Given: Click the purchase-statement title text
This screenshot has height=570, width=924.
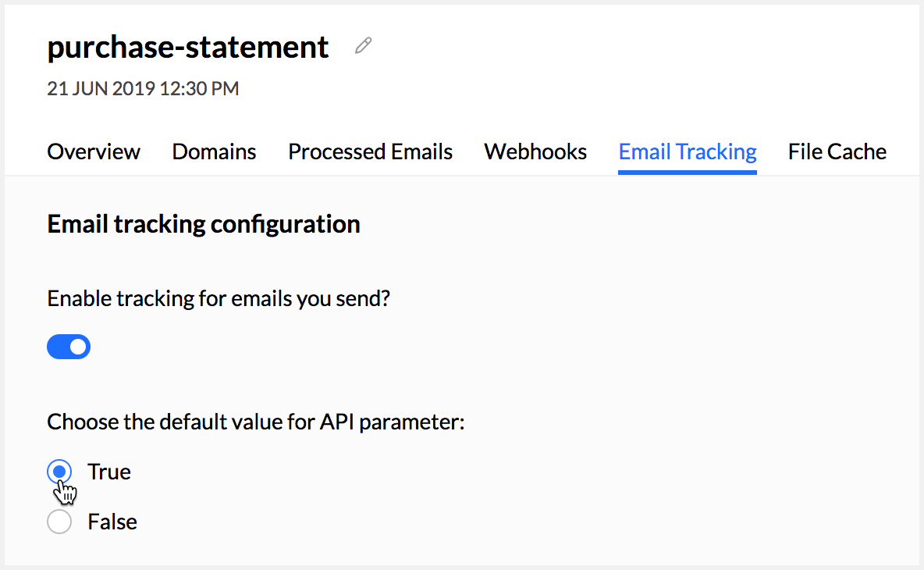Looking at the screenshot, I should pyautogui.click(x=187, y=47).
